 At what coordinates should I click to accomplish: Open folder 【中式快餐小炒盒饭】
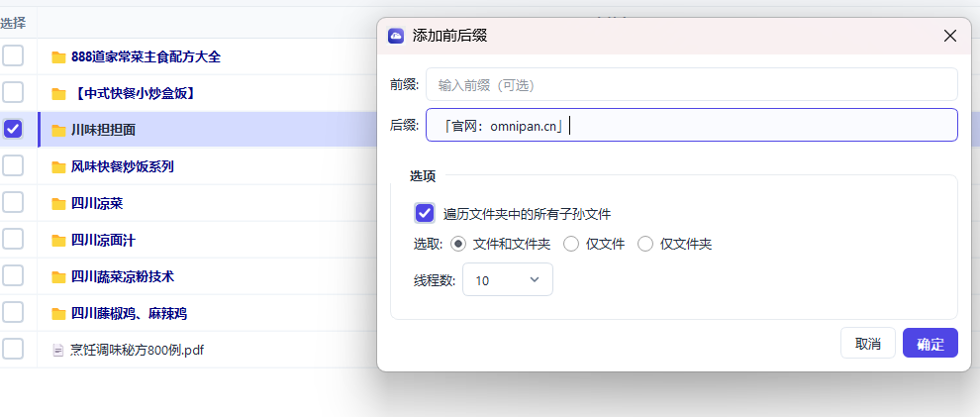coord(135,94)
